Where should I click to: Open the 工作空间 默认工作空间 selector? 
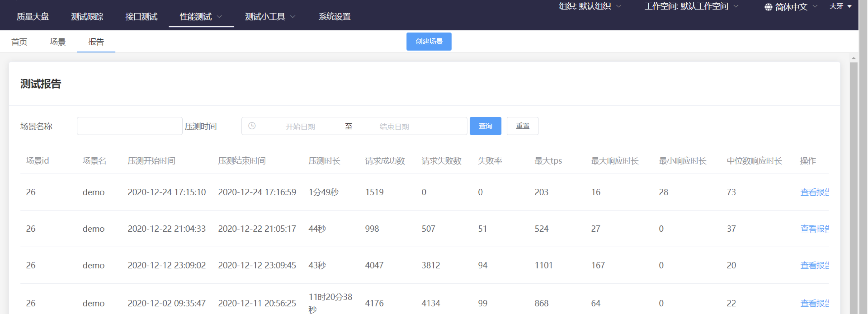pos(691,6)
